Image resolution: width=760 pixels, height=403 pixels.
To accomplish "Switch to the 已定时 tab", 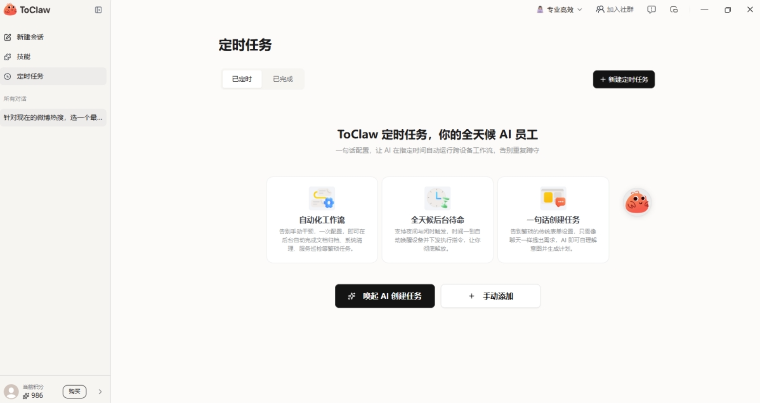I will click(x=242, y=79).
